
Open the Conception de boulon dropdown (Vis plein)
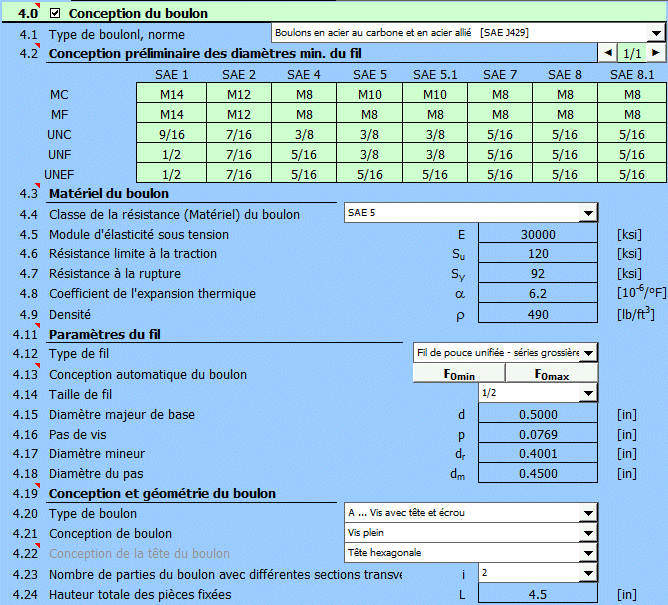pos(588,533)
